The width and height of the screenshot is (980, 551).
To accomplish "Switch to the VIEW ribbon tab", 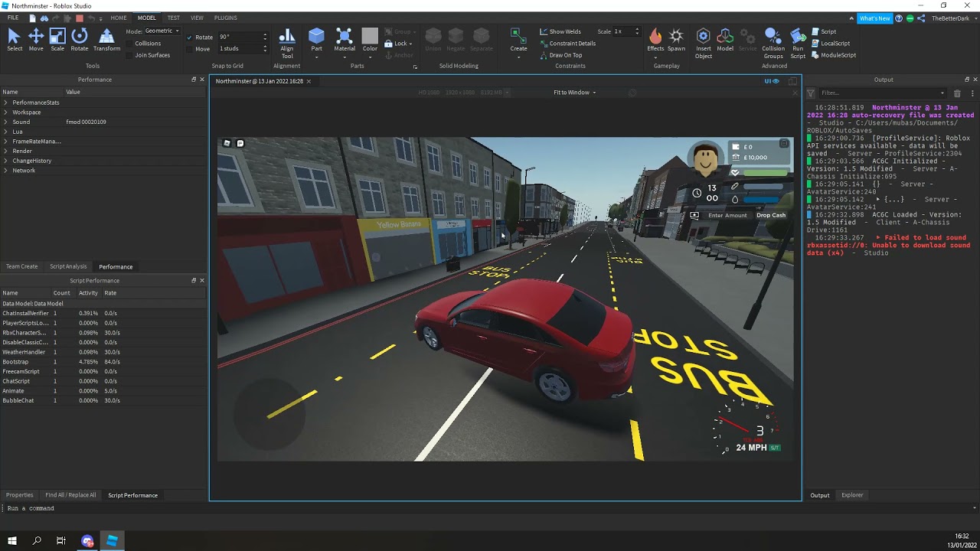I will click(x=198, y=18).
